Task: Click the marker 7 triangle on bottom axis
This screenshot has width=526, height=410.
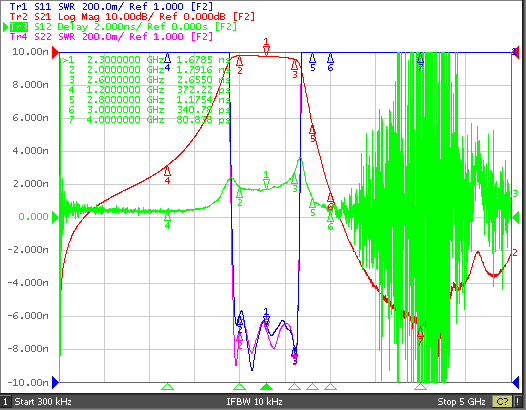Action: click(x=420, y=387)
